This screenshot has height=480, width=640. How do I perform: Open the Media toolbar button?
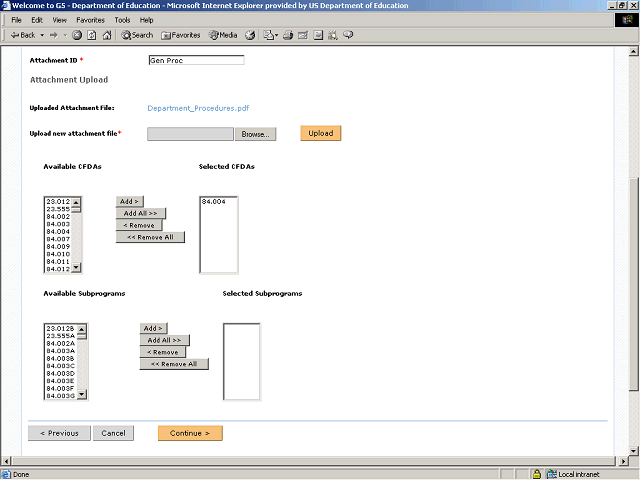pyautogui.click(x=221, y=35)
